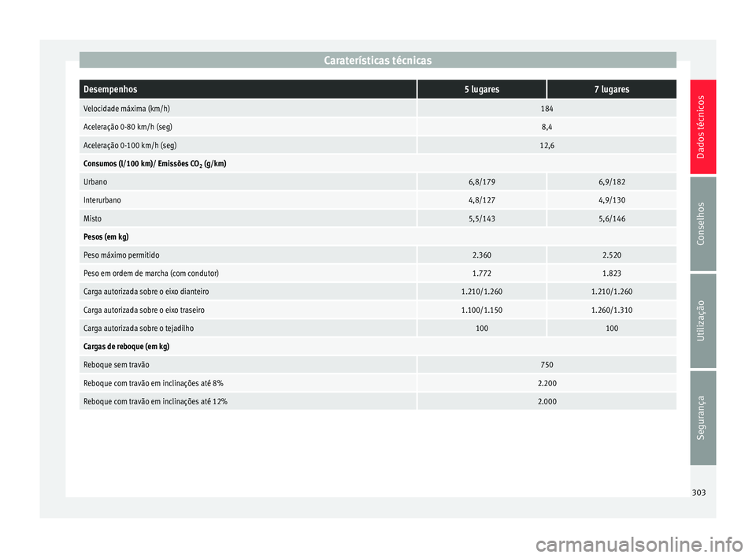Screen dimensions: 756x558
Task: Click the value 184
Action: 547,109
